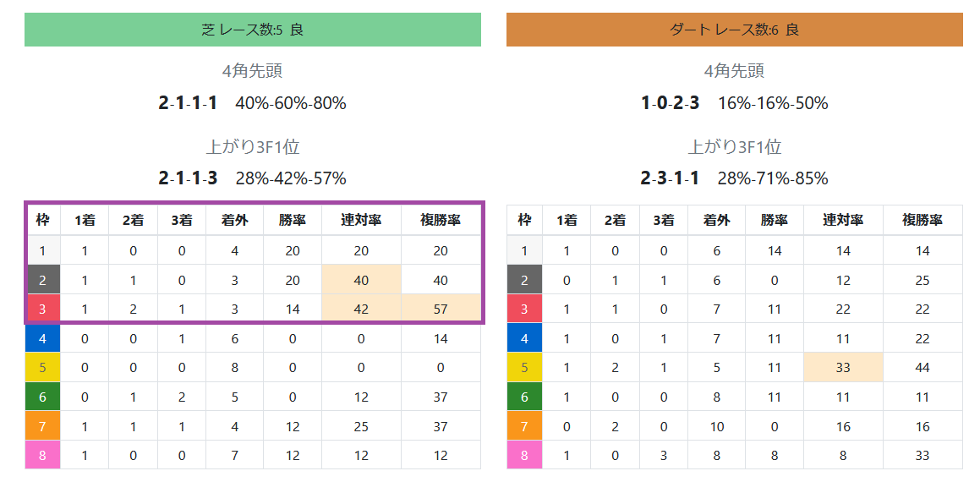The image size is (980, 493).
Task: Click the 複勝率 column header in turf table
Action: point(441,220)
